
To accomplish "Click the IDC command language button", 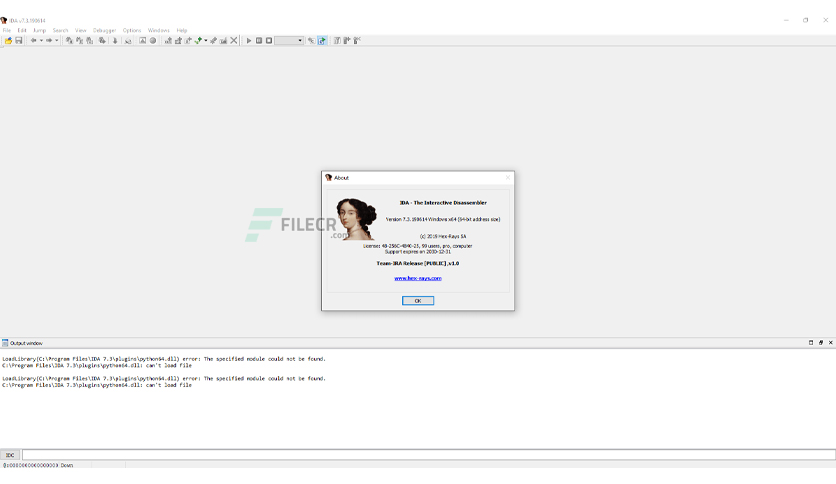I will [10, 455].
